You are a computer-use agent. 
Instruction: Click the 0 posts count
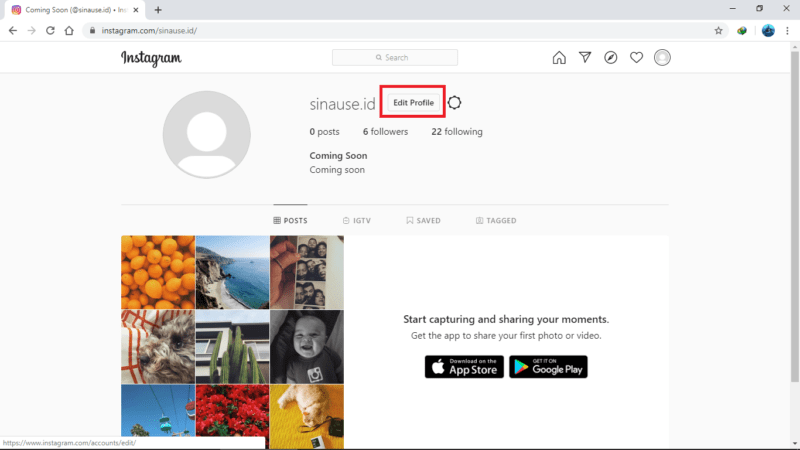point(324,132)
